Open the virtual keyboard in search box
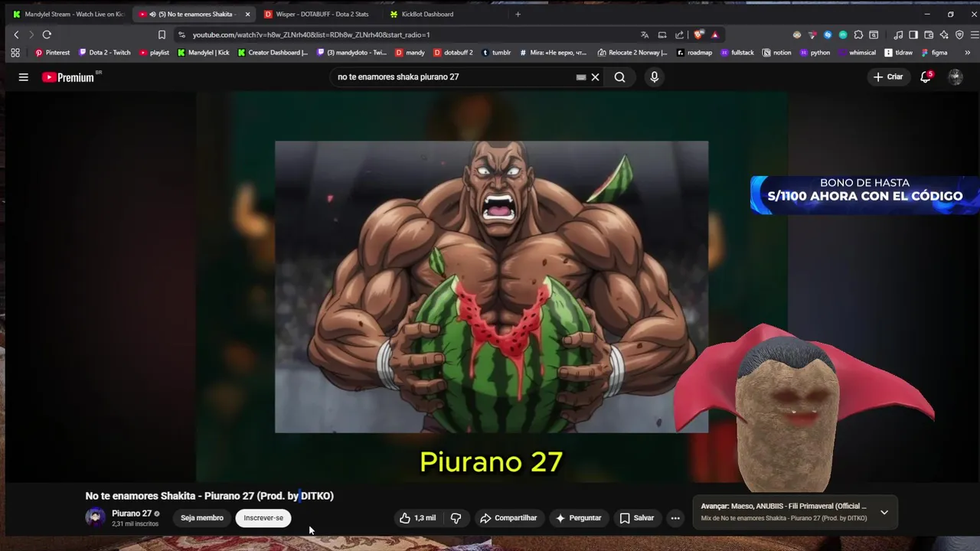This screenshot has width=980, height=551. coord(581,77)
